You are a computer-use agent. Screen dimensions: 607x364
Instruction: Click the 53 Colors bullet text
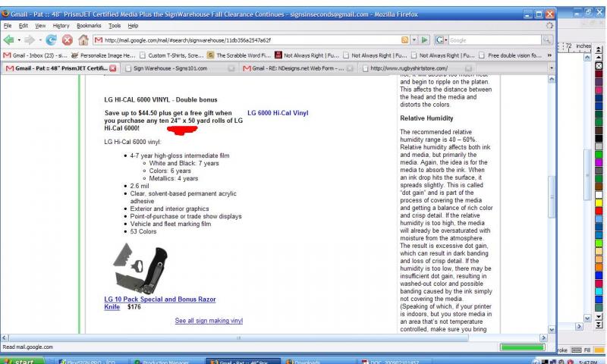(143, 231)
